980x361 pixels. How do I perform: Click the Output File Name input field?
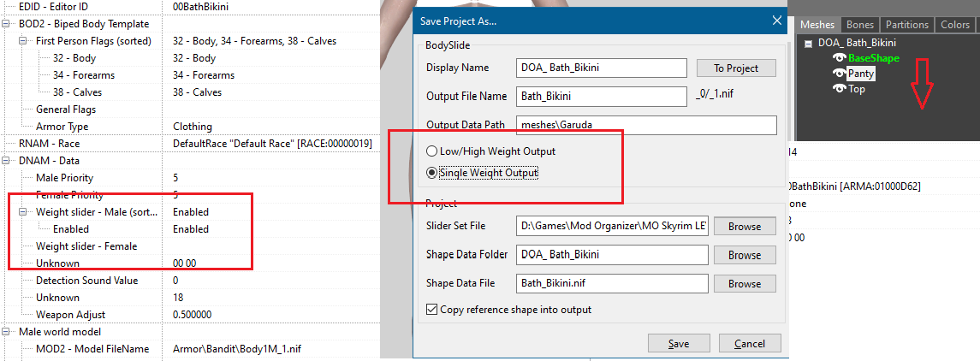pos(601,96)
